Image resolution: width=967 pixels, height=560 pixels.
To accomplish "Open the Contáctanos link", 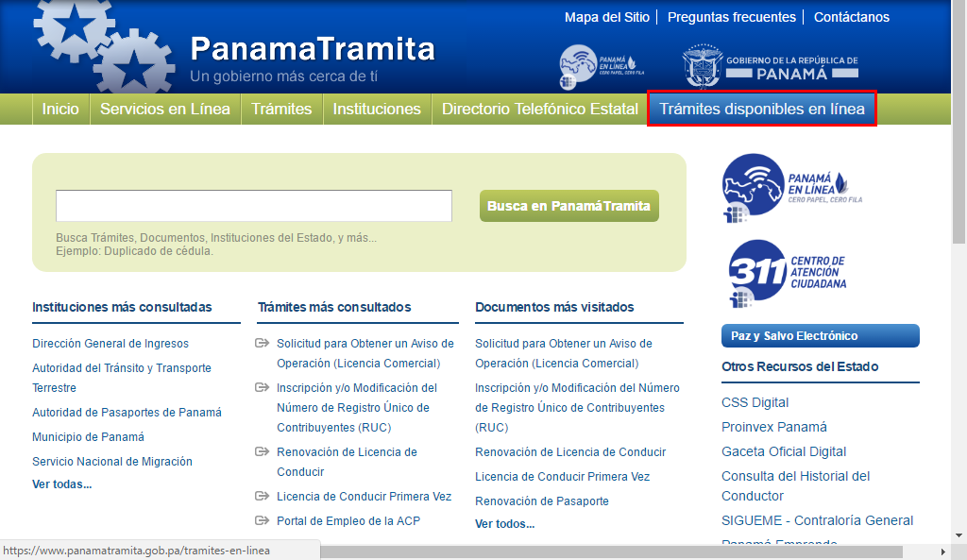I will [852, 17].
